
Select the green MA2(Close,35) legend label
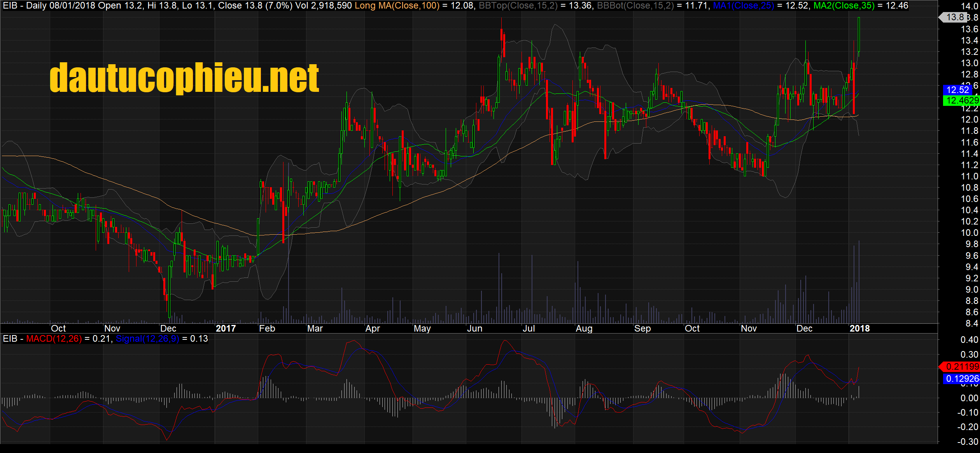(x=844, y=6)
